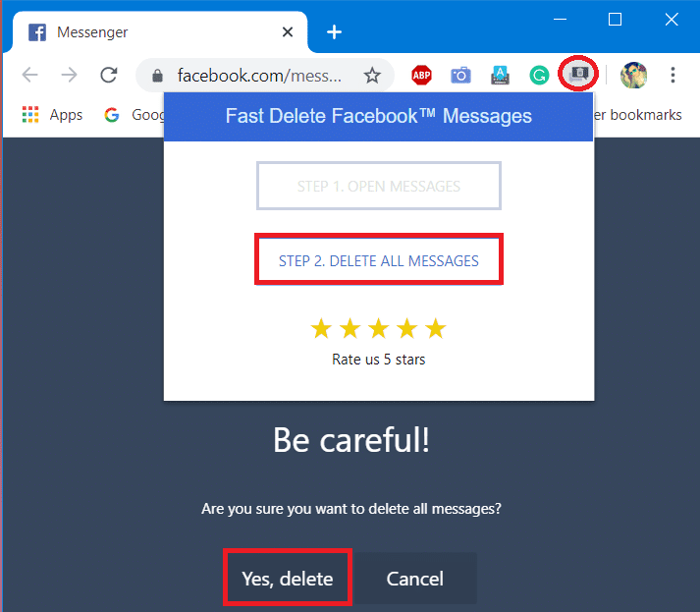Reload the Messenger page

click(108, 75)
